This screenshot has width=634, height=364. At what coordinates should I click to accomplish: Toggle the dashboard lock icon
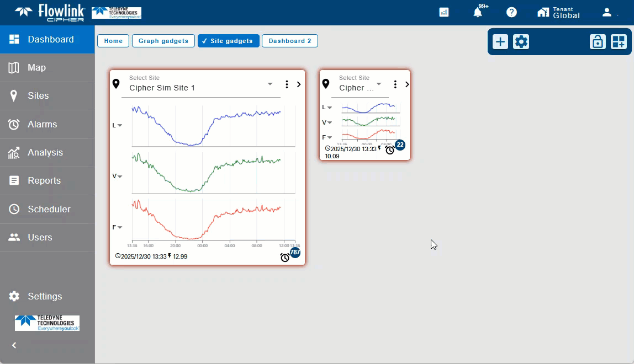pyautogui.click(x=597, y=42)
